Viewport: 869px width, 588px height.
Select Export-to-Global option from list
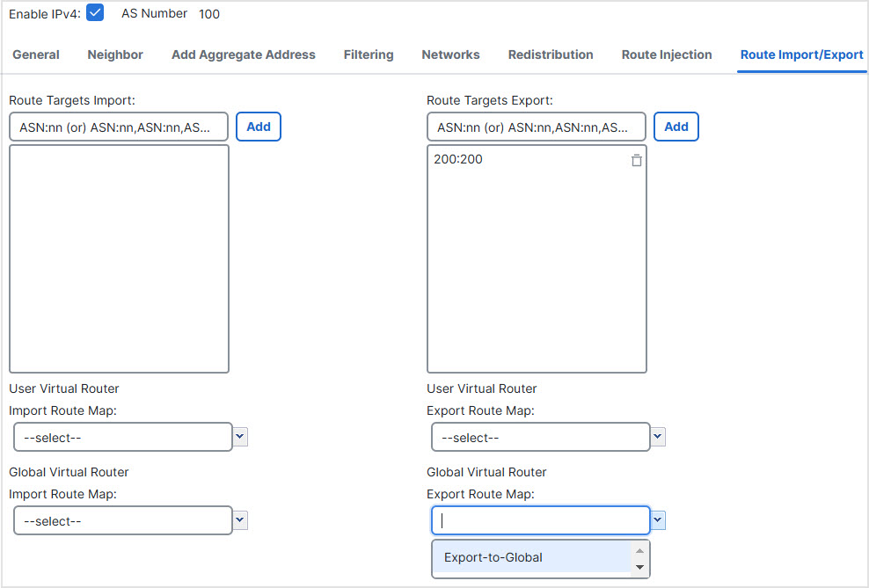tap(493, 557)
